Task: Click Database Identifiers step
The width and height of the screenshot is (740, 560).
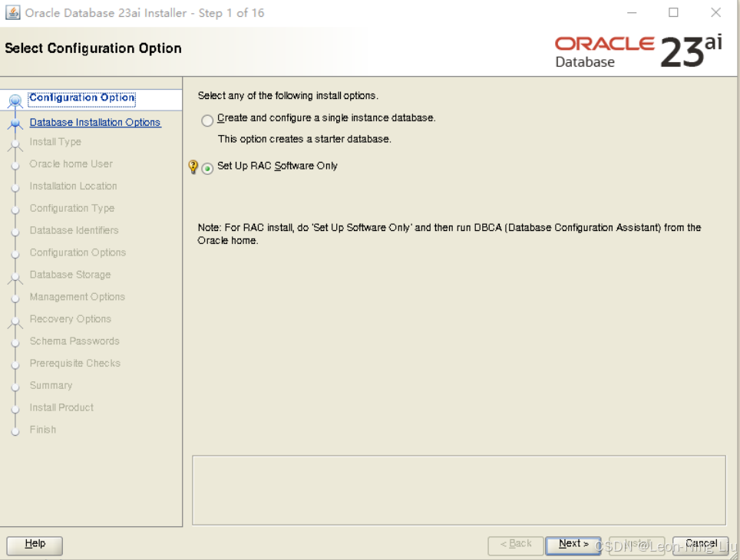Action: [x=74, y=230]
